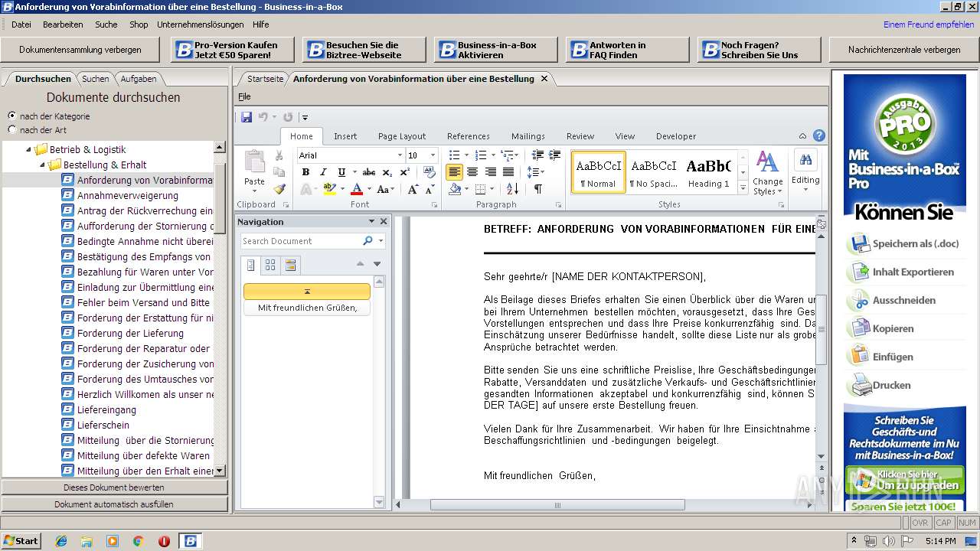Image resolution: width=980 pixels, height=551 pixels.
Task: Collapse the Betrieb & Logistik tree node
Action: (x=29, y=150)
